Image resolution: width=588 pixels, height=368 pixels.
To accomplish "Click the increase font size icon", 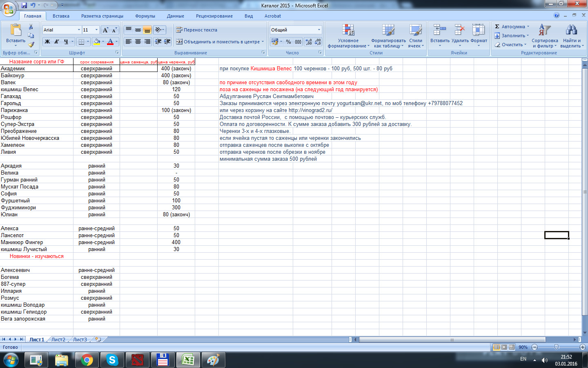I will point(105,30).
